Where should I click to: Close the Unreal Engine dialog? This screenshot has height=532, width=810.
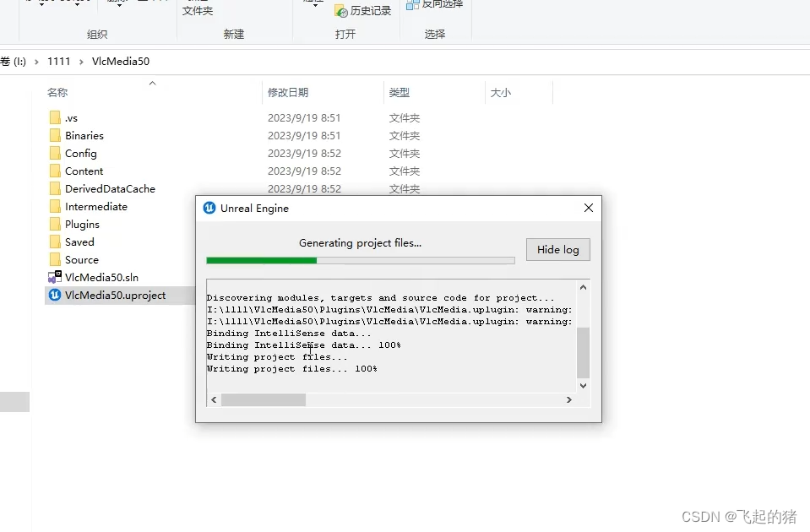pos(589,208)
